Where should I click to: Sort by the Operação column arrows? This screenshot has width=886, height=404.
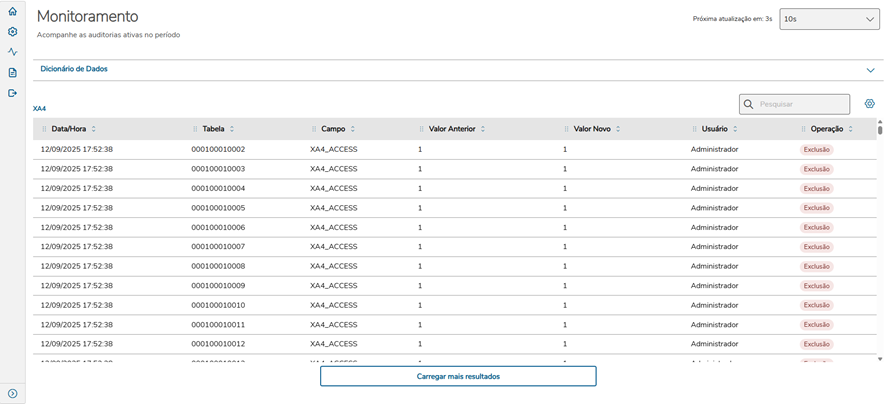850,129
